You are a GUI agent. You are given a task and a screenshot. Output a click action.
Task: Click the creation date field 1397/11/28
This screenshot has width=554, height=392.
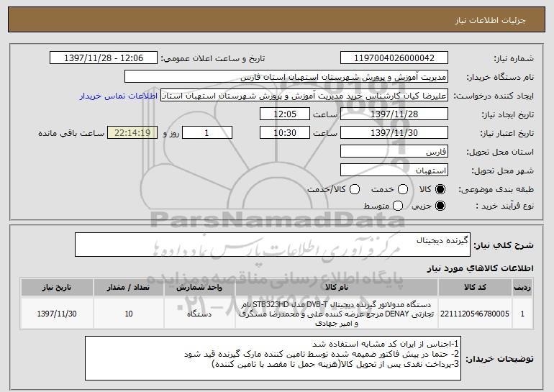394,114
